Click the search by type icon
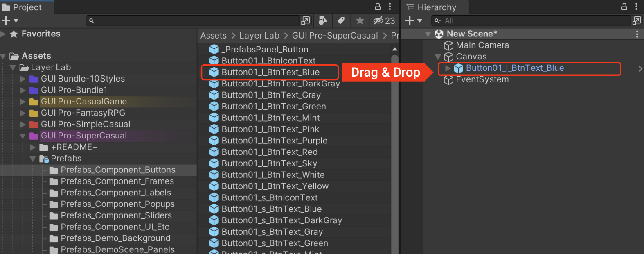The height and width of the screenshot is (254, 644). point(323,20)
